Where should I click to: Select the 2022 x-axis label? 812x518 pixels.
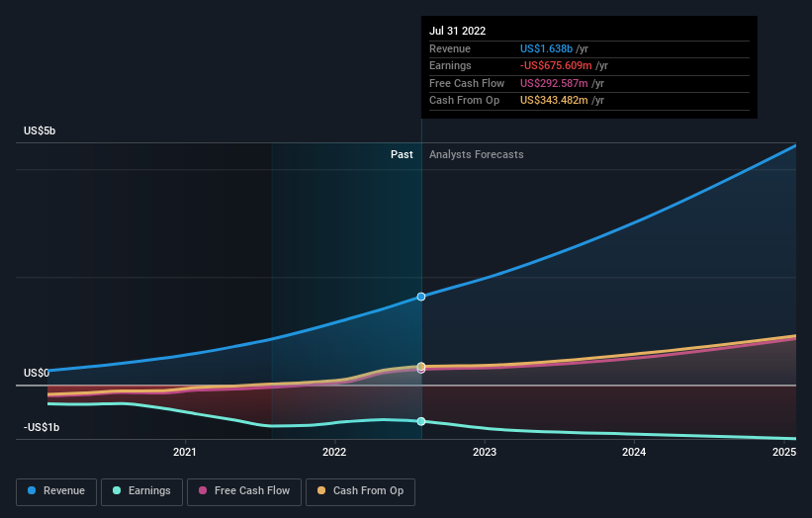(334, 453)
